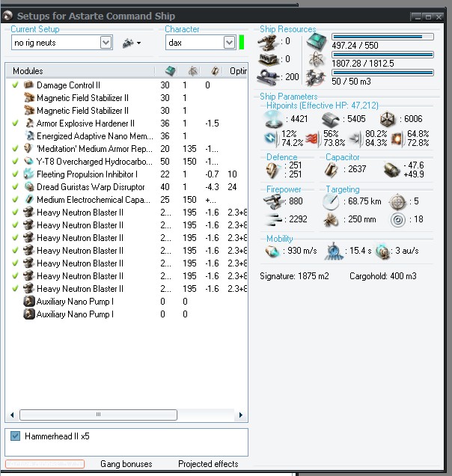Open the small arrow menu next to ship icon

click(138, 43)
